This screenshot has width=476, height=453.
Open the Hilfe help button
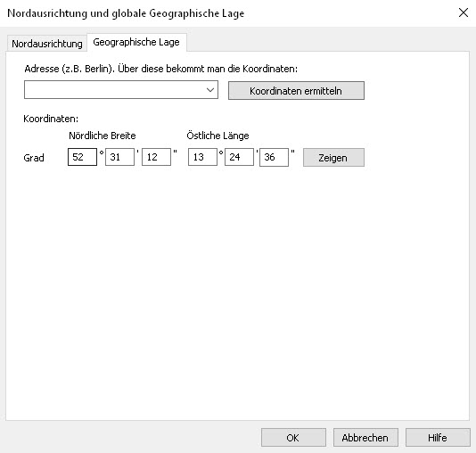[x=438, y=438]
